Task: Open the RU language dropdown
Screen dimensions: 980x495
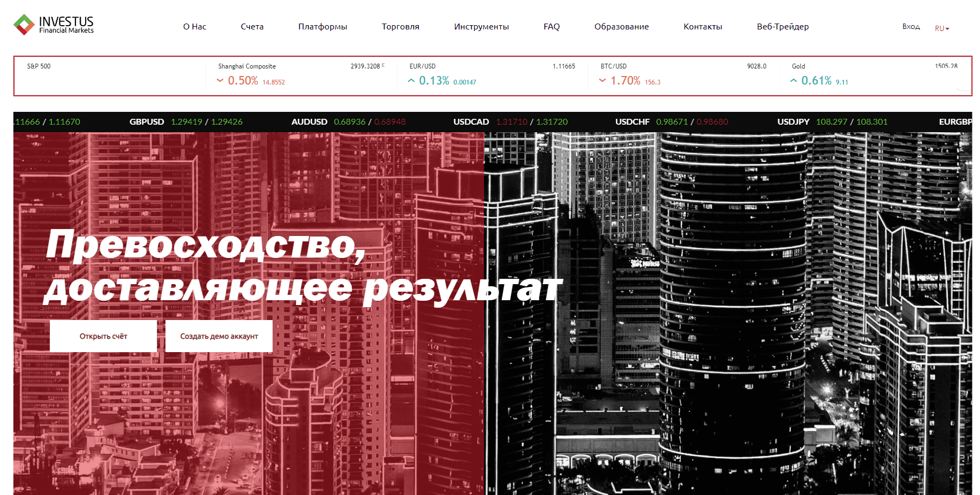Action: [x=941, y=28]
